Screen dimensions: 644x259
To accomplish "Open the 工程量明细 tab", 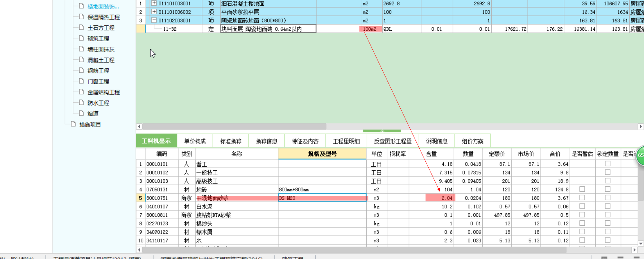I will [346, 141].
